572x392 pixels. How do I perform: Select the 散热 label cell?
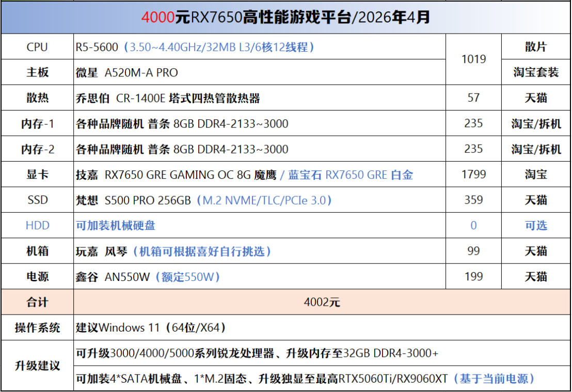point(37,98)
